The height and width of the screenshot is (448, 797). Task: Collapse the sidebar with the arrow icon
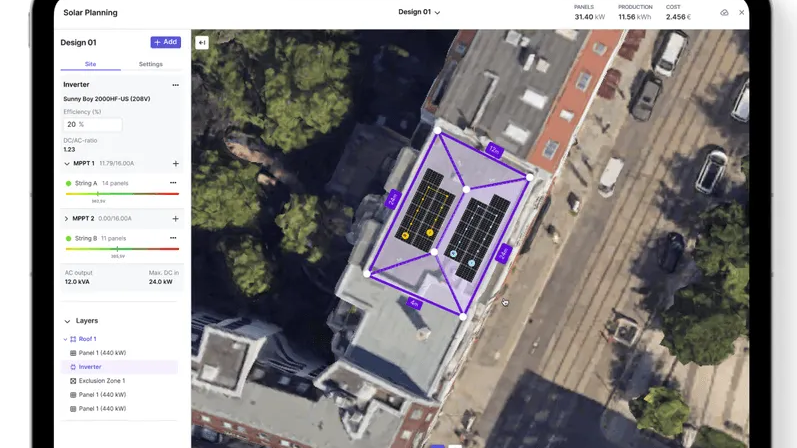click(202, 43)
